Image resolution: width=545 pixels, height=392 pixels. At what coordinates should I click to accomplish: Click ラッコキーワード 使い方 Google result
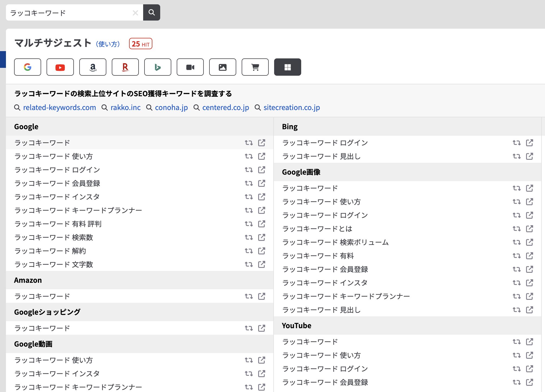(54, 156)
